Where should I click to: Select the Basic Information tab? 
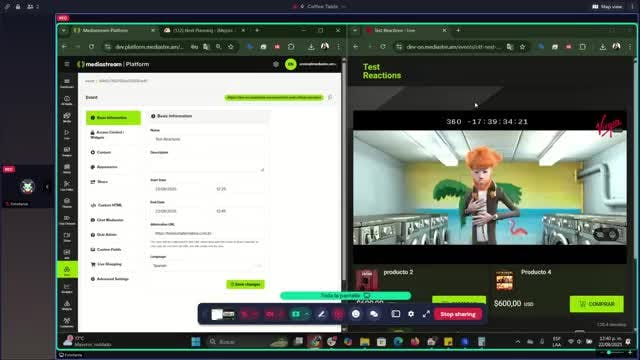tap(113, 118)
